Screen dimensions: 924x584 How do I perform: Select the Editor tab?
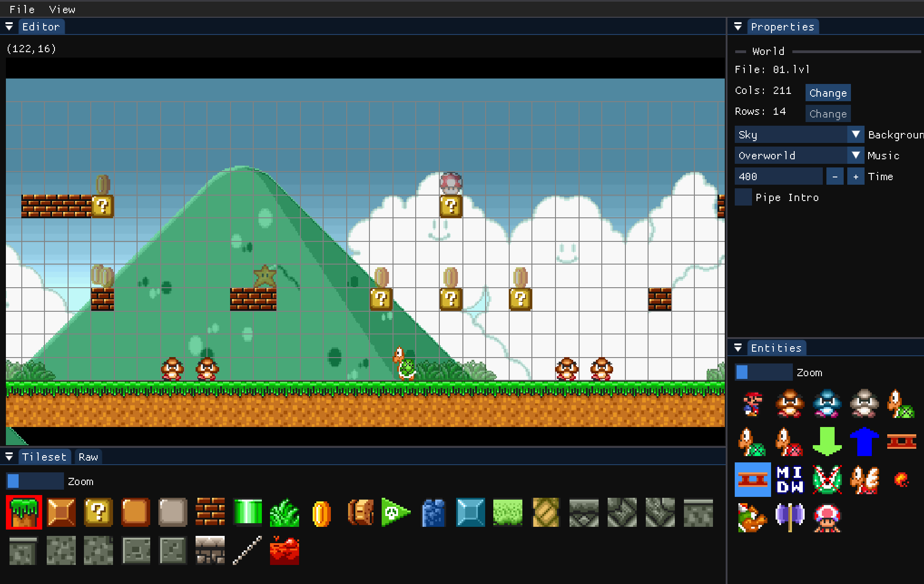(41, 27)
